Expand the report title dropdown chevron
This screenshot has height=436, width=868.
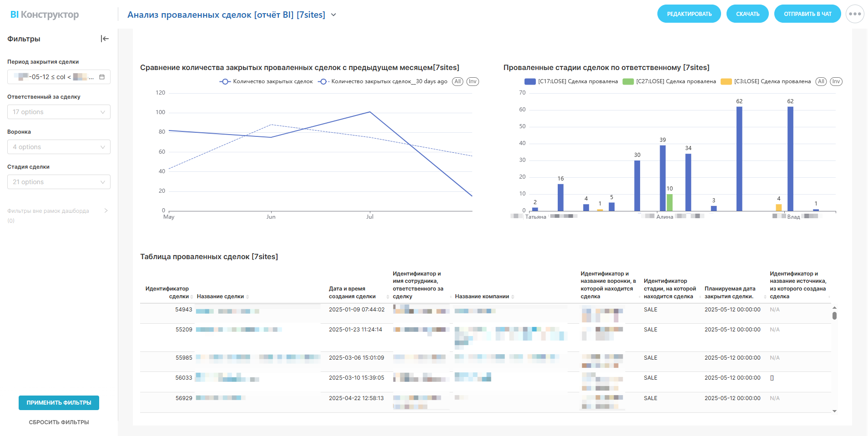333,15
